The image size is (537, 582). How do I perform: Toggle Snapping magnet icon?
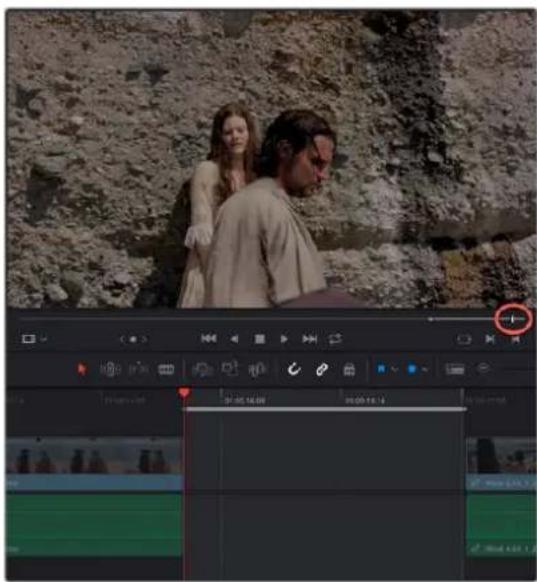coord(294,369)
